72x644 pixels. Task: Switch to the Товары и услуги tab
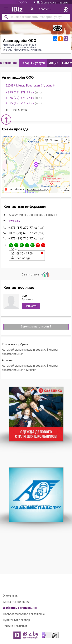pos(33,63)
